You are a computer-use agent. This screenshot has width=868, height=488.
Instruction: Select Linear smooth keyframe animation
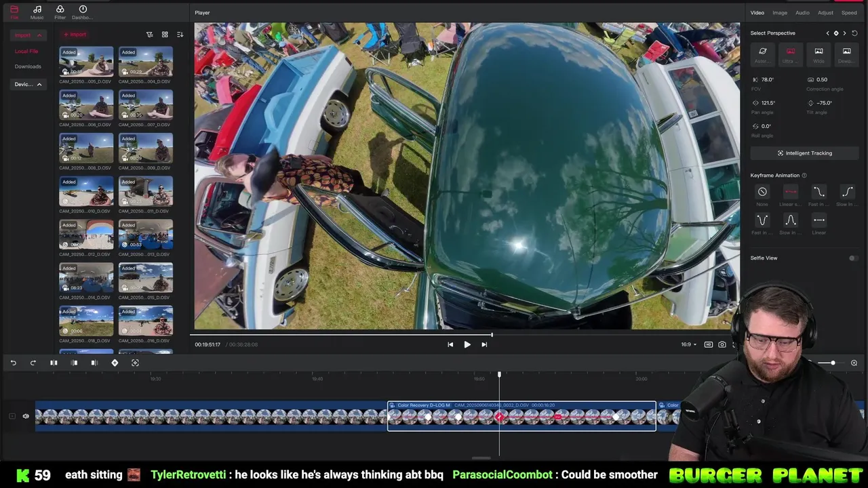(x=791, y=192)
